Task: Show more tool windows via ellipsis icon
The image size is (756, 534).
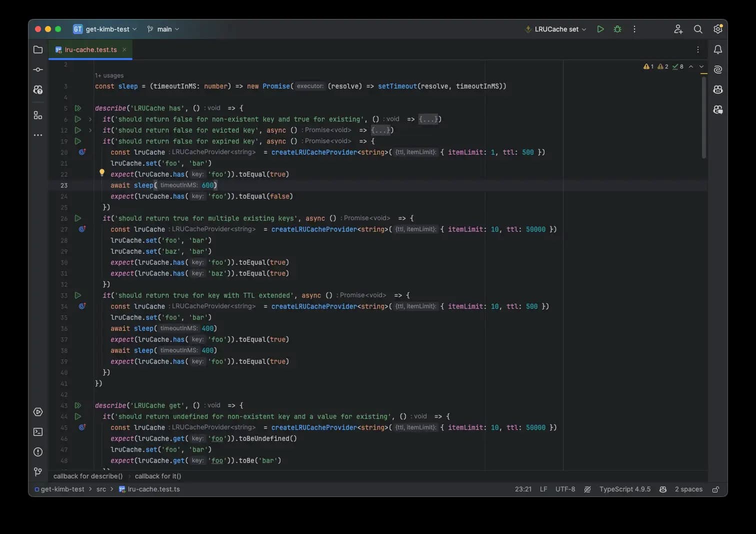Action: point(38,135)
